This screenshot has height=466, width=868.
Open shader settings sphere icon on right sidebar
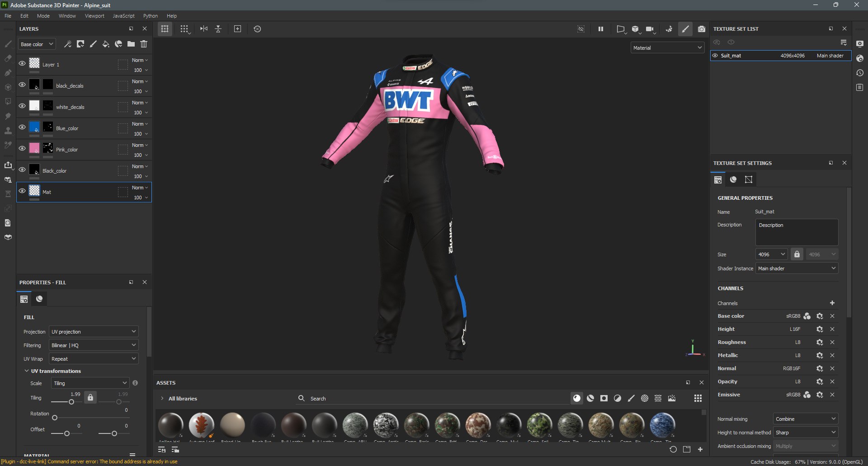point(860,58)
